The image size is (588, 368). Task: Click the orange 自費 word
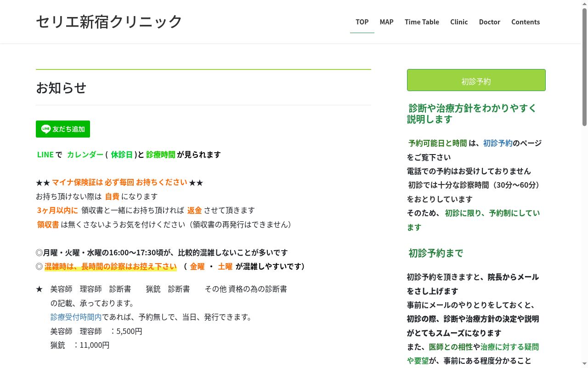pos(112,196)
